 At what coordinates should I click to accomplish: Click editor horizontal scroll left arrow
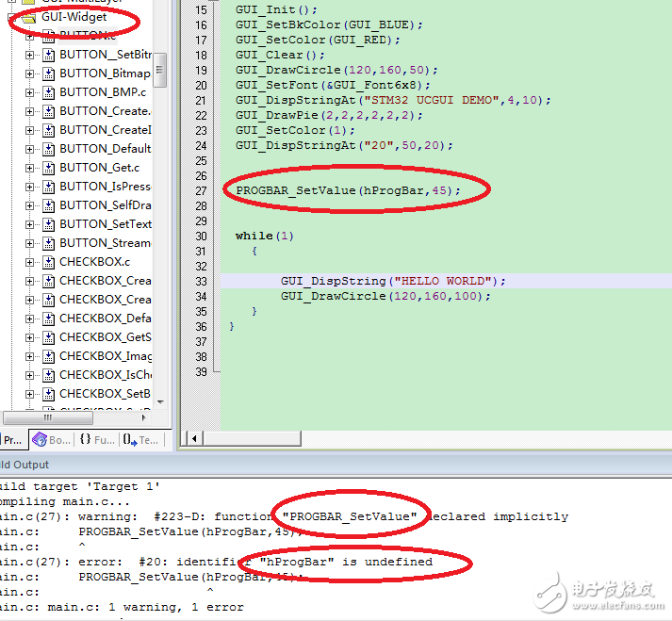tap(194, 438)
